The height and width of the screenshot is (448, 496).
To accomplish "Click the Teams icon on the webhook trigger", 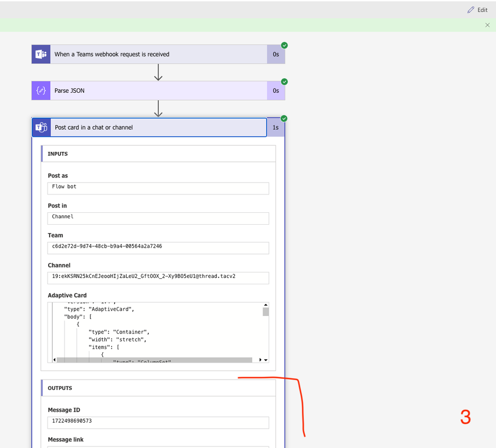I will 40,54.
